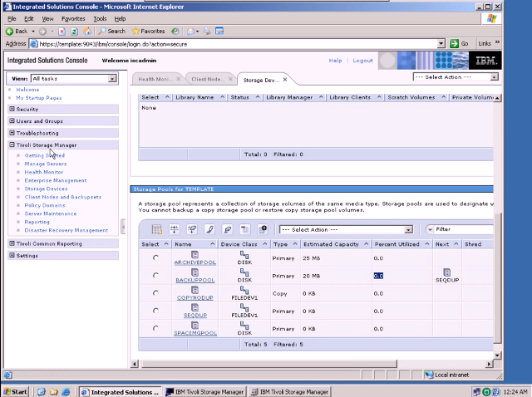The image size is (532, 397).
Task: Expand the Tivoli Common Reporting section
Action: point(12,244)
